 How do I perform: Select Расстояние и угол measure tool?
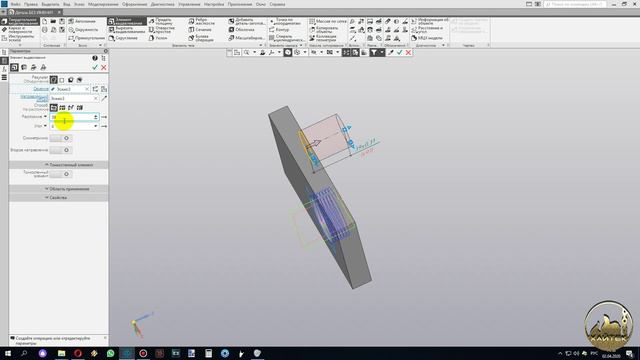tap(427, 30)
